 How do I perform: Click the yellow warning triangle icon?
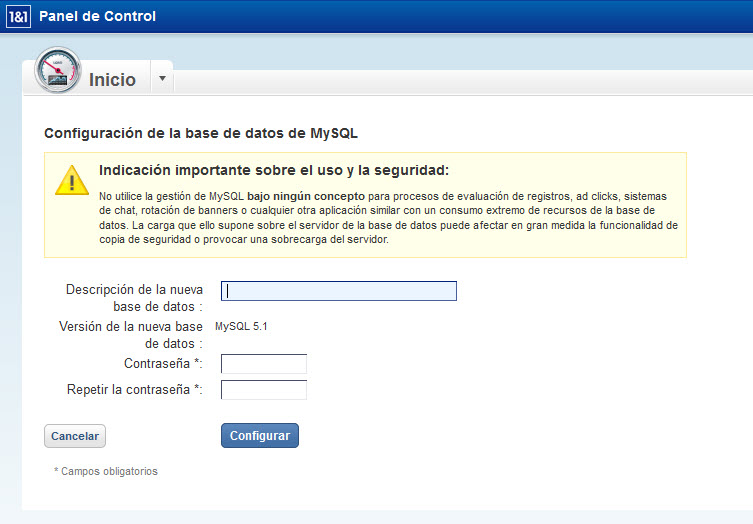tap(72, 181)
